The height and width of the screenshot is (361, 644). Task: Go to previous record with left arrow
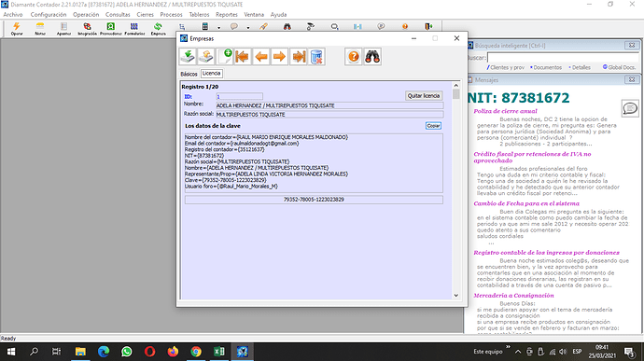[260, 57]
